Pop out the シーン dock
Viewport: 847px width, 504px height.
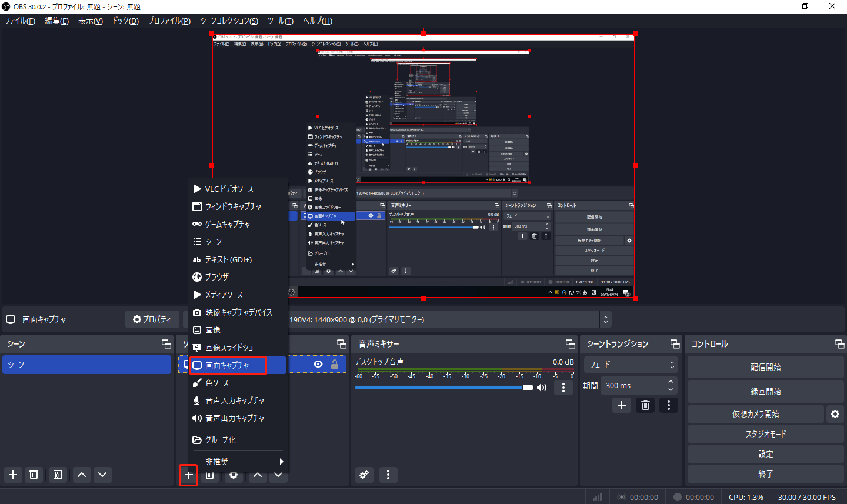[166, 344]
